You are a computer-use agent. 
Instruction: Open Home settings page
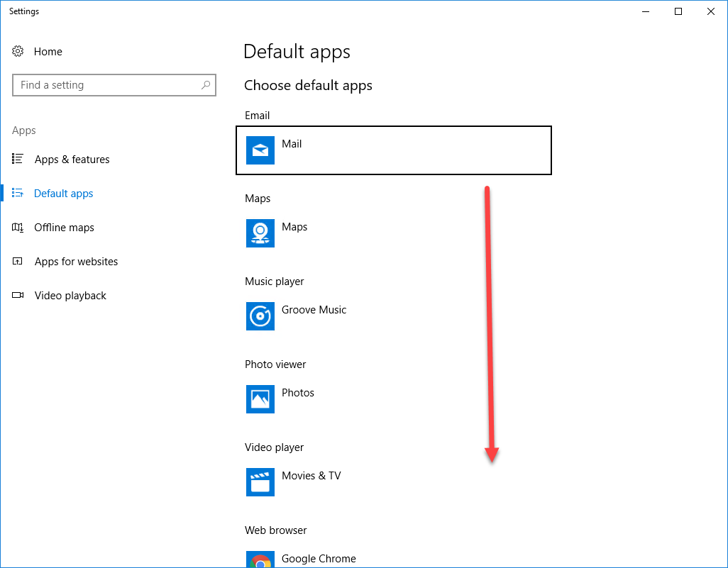(48, 51)
